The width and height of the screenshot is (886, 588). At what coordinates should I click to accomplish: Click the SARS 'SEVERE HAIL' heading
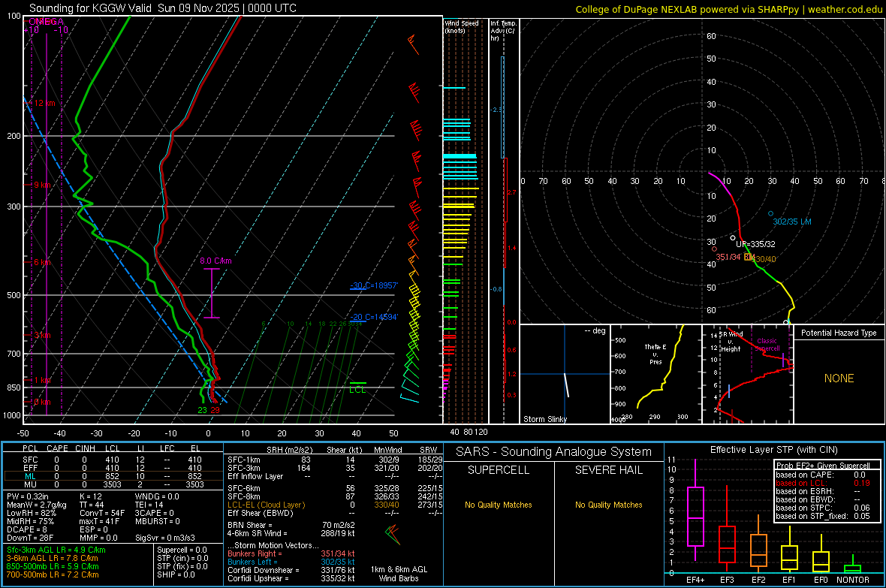tap(608, 470)
